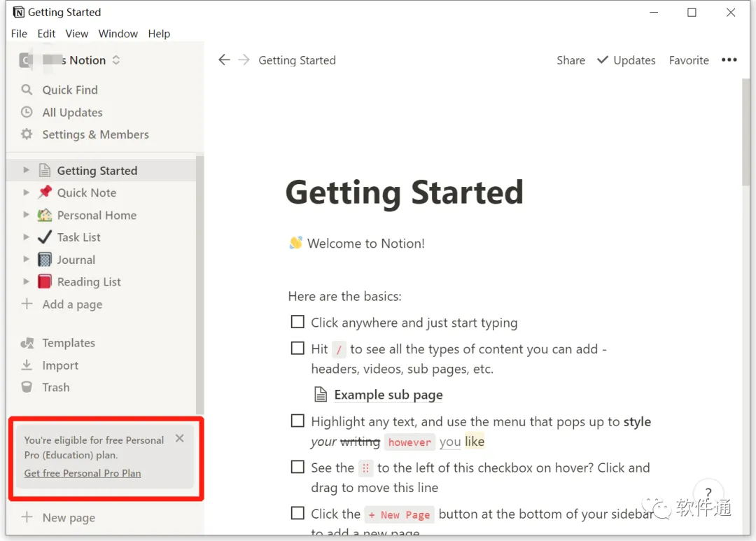Click the Personal Home house icon
The image size is (756, 541).
[x=45, y=215]
